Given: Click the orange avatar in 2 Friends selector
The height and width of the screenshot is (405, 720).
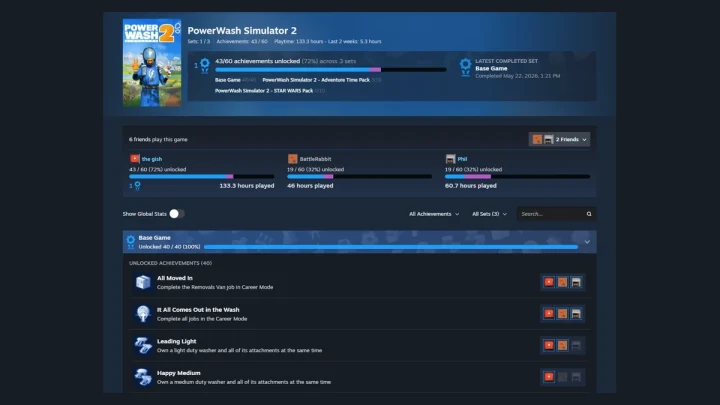Looking at the screenshot, I should point(537,139).
